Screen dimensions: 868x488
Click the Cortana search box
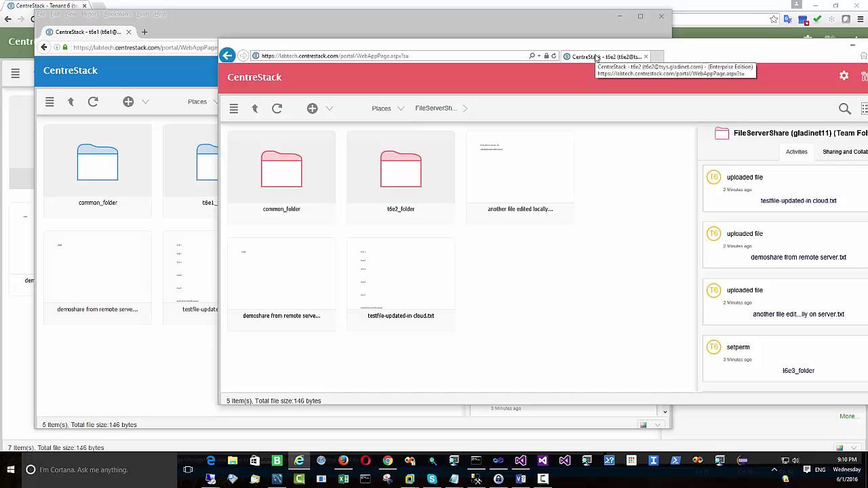[100, 470]
